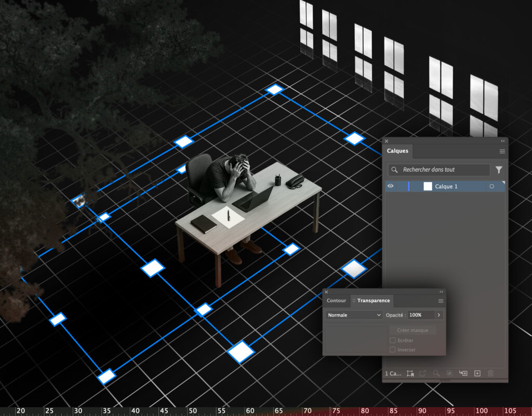Open the Normale blend mode dropdown
The image size is (532, 416).
[354, 315]
